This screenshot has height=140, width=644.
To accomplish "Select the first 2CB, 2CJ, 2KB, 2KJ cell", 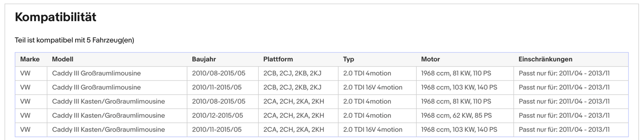I will pyautogui.click(x=292, y=73).
